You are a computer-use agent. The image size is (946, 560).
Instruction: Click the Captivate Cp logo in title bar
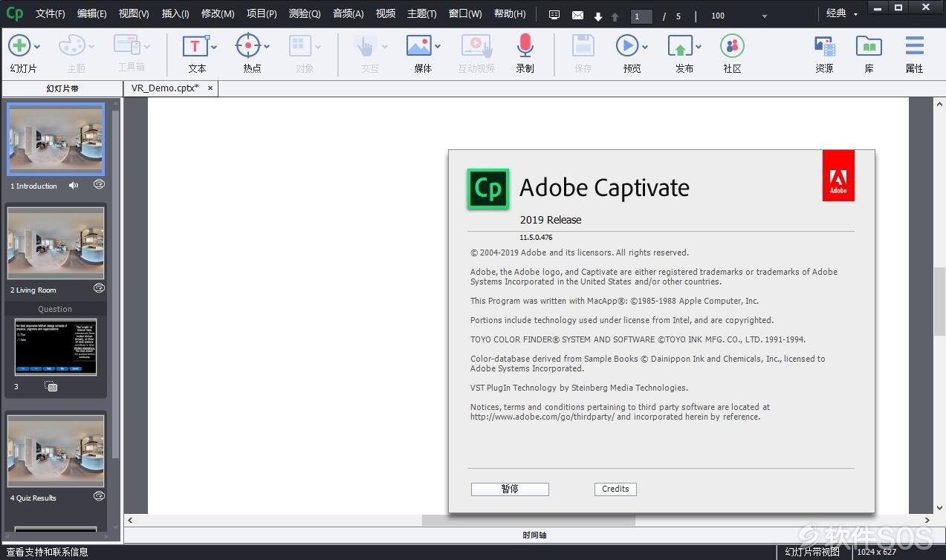(14, 13)
